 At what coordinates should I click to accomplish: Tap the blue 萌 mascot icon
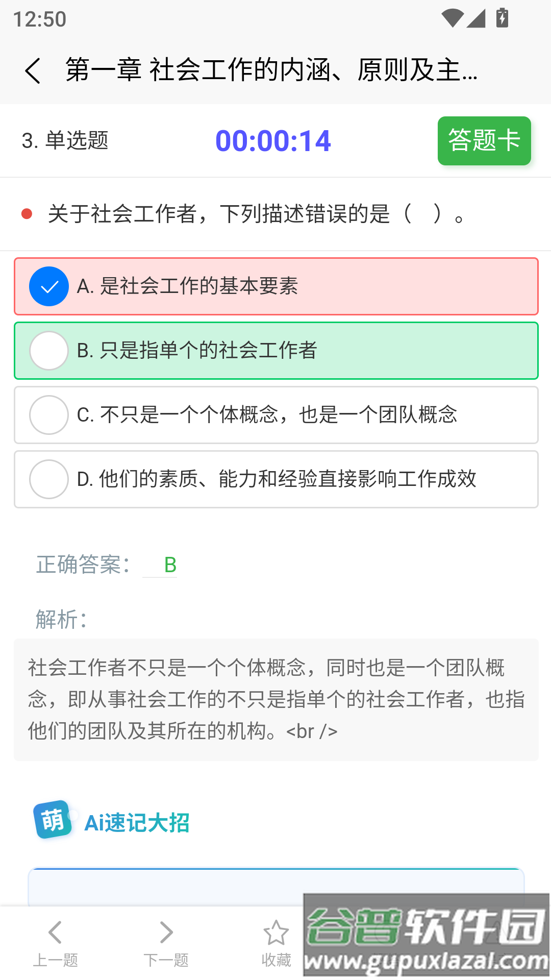click(x=53, y=820)
